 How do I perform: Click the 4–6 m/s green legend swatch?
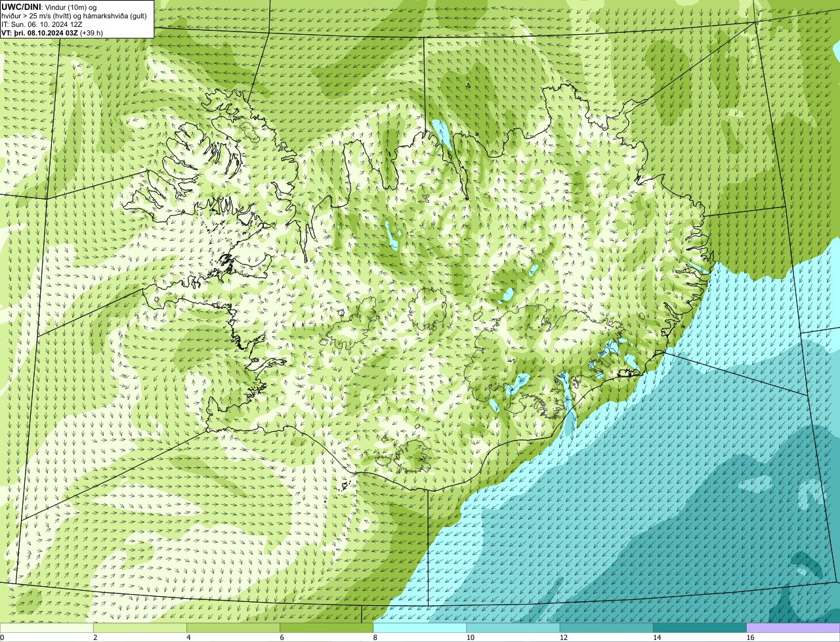point(233,628)
